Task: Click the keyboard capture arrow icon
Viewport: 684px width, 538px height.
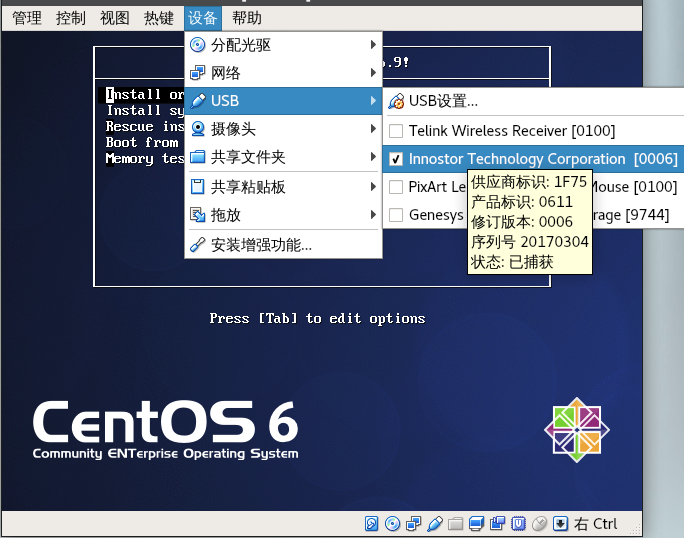Action: pos(561,523)
